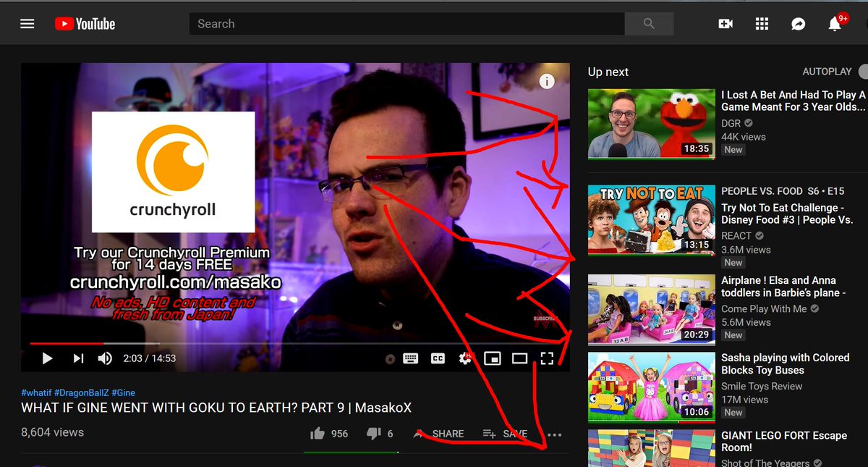Screen dimensions: 868x467
Task: Open Sasha Colored Blocks thumbnail
Action: 651,387
